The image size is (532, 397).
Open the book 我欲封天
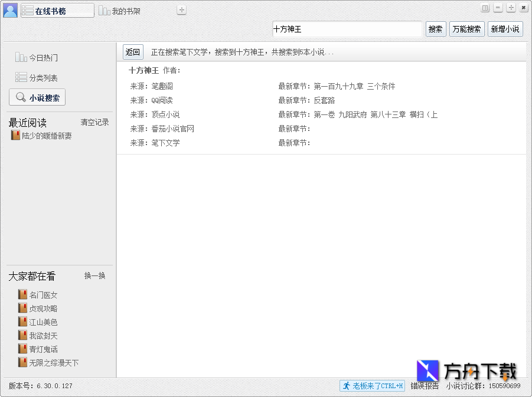tap(43, 336)
